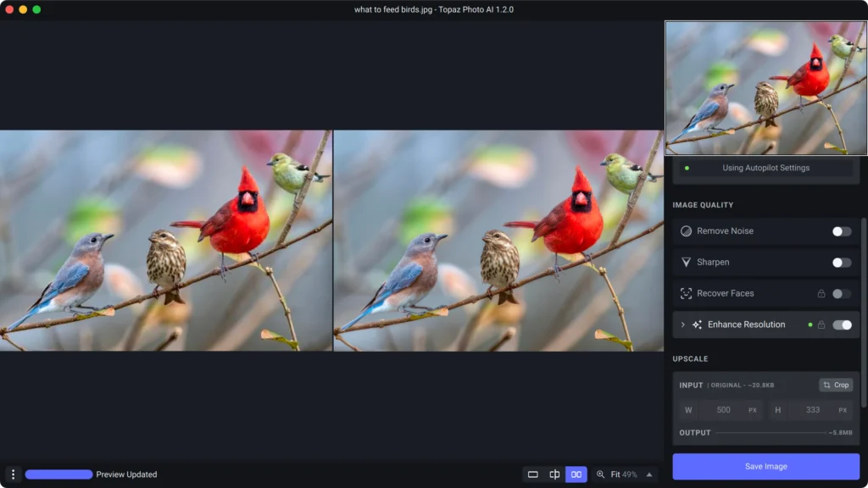Select the split slider view icon
This screenshot has width=868, height=488.
tap(554, 474)
